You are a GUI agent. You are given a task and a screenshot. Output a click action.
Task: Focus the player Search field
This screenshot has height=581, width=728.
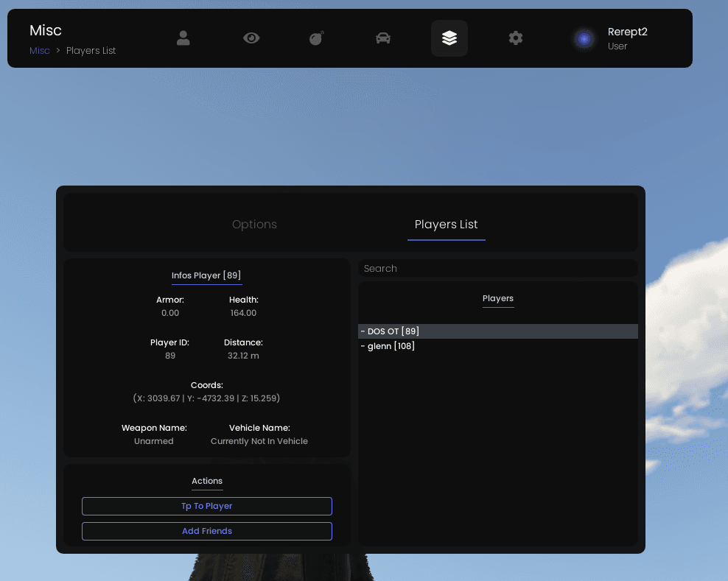pyautogui.click(x=497, y=269)
